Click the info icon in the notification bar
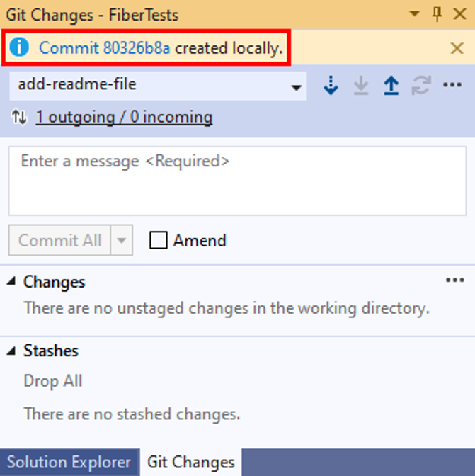Image resolution: width=475 pixels, height=476 pixels. pos(19,47)
